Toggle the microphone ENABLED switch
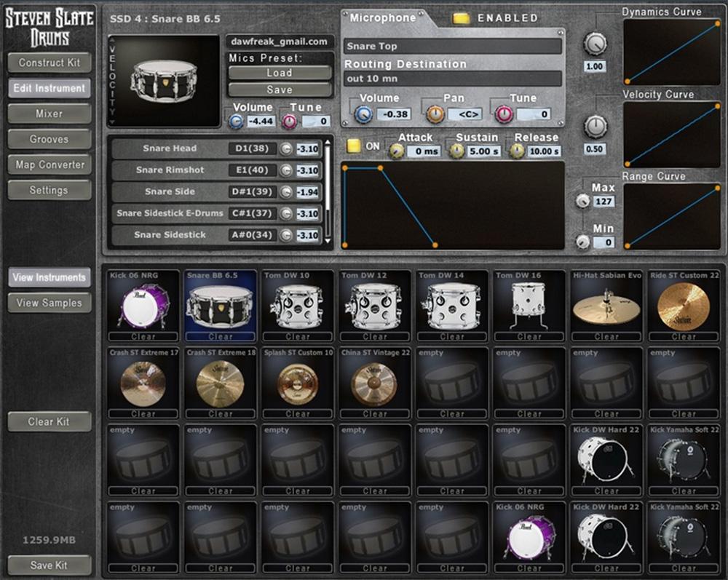This screenshot has width=728, height=580. (x=461, y=18)
